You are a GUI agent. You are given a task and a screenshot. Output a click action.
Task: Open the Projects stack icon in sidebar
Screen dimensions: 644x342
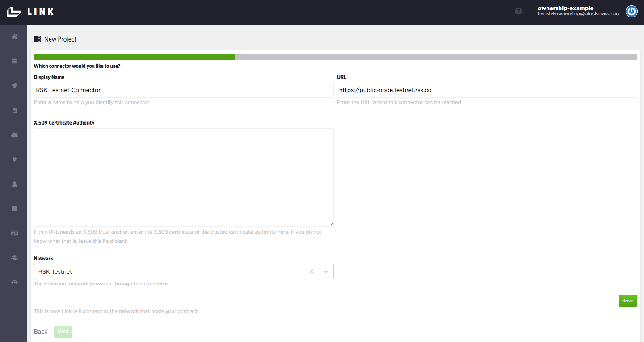(x=14, y=61)
